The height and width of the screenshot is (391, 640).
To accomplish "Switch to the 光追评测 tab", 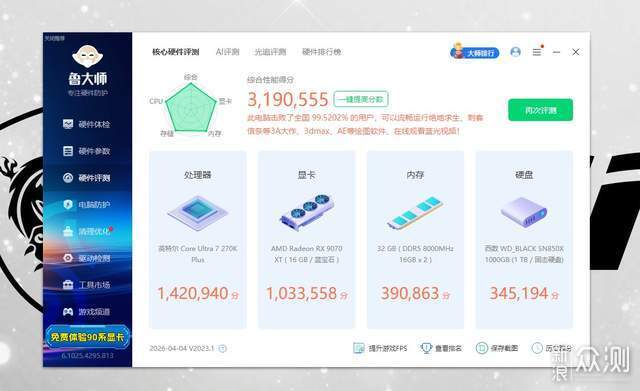I will [270, 52].
